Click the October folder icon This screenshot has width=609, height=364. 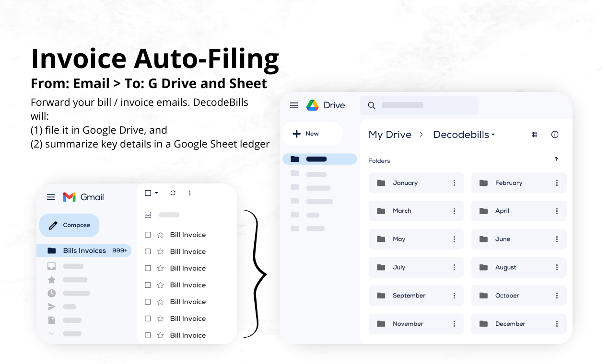click(484, 296)
